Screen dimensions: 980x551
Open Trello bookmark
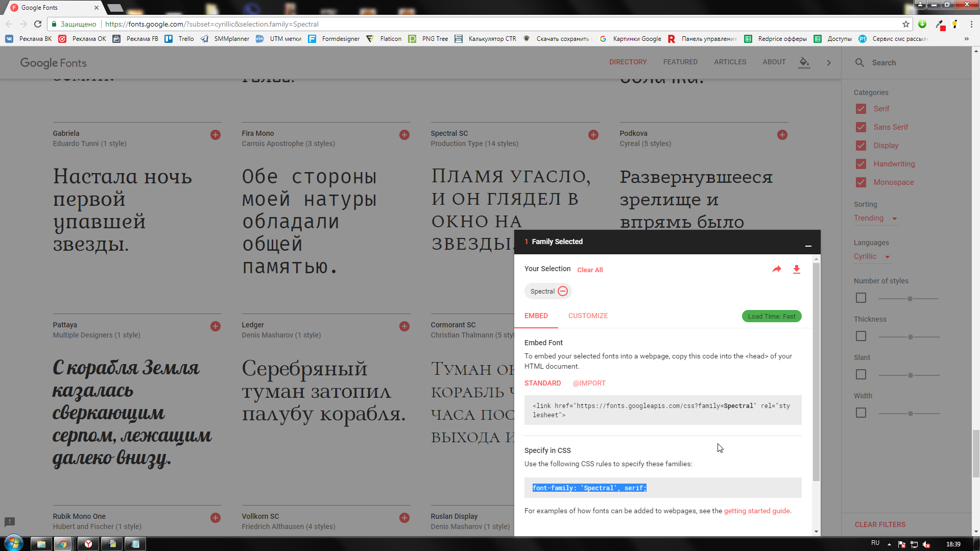click(179, 39)
